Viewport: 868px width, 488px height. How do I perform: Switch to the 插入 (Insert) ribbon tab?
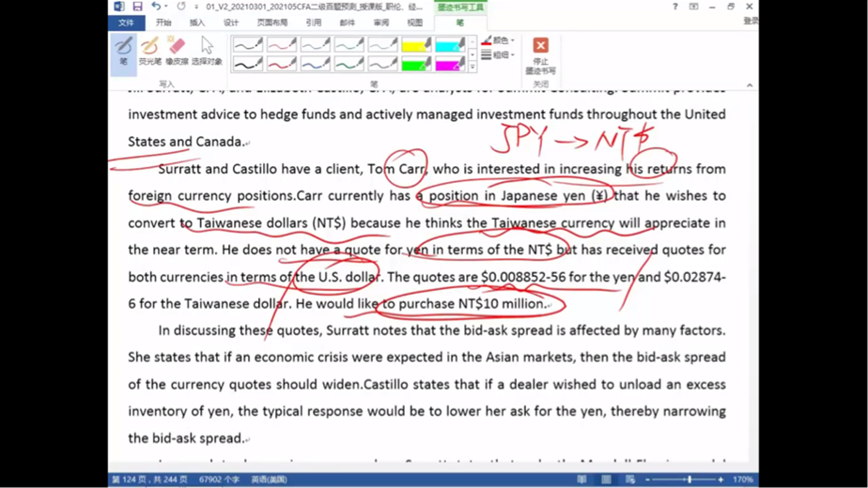click(x=196, y=23)
